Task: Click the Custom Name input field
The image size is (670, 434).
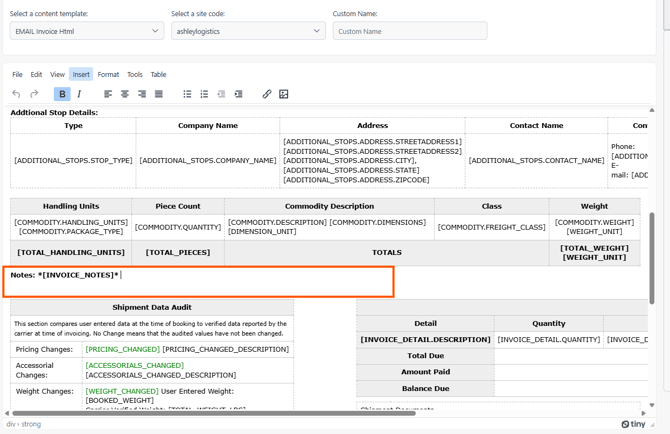Action: click(410, 31)
